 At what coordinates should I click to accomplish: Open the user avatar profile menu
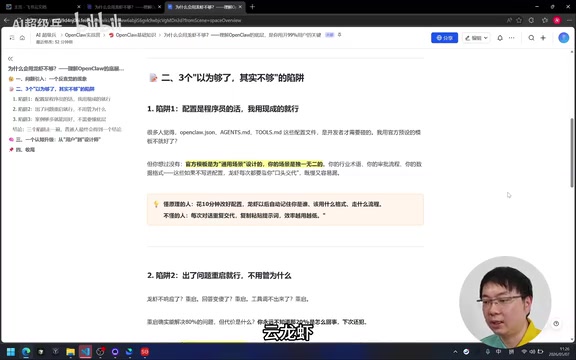tap(564, 38)
